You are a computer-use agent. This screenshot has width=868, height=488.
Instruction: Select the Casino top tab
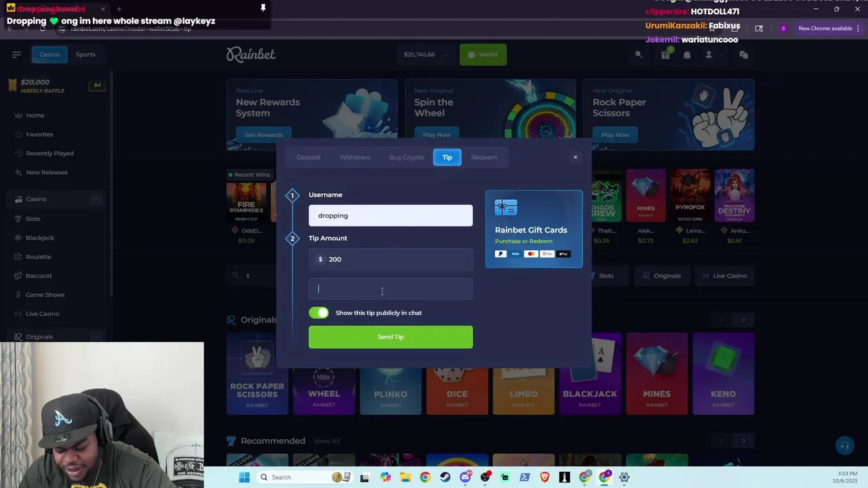(50, 54)
